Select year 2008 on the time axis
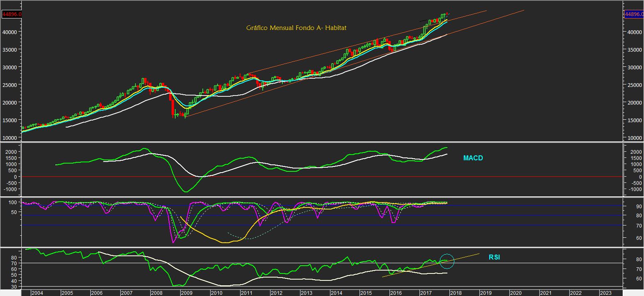 [157, 293]
